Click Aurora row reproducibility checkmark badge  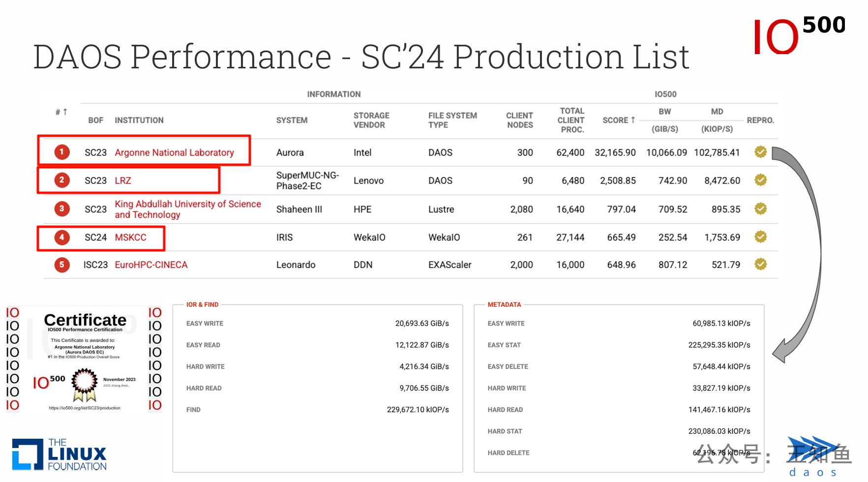[760, 152]
